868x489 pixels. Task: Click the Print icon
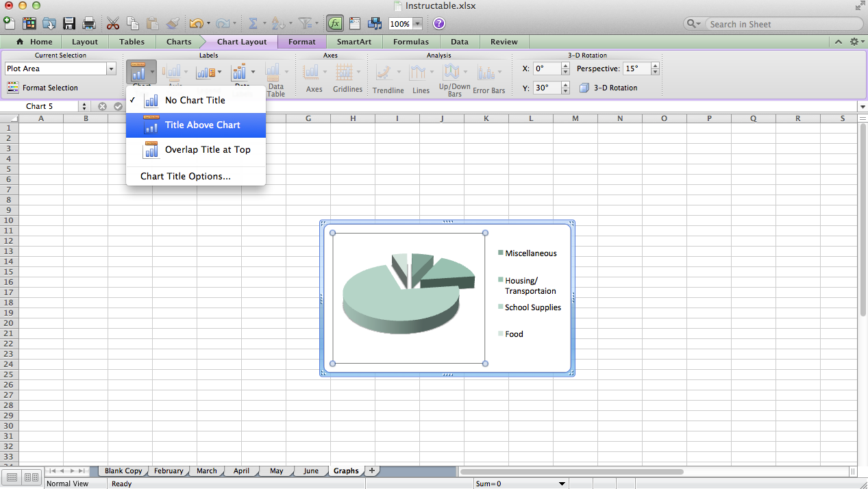[90, 23]
